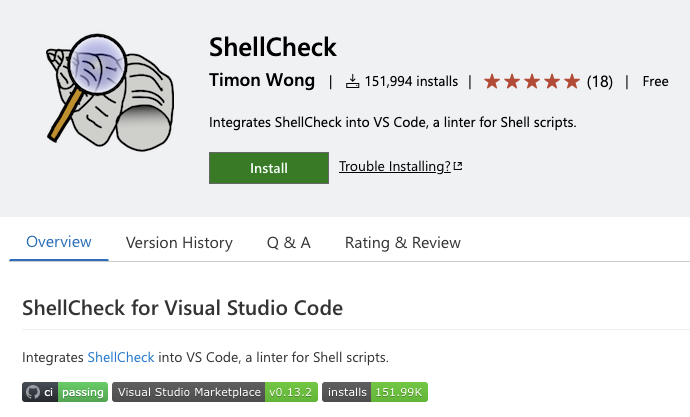The image size is (690, 417).
Task: Open the (18) reviews count
Action: tap(600, 81)
